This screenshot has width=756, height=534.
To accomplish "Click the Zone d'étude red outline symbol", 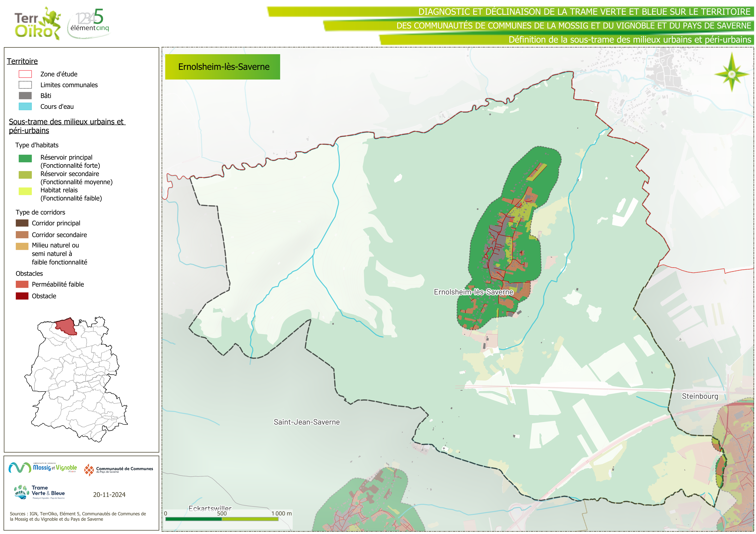I will click(x=25, y=74).
